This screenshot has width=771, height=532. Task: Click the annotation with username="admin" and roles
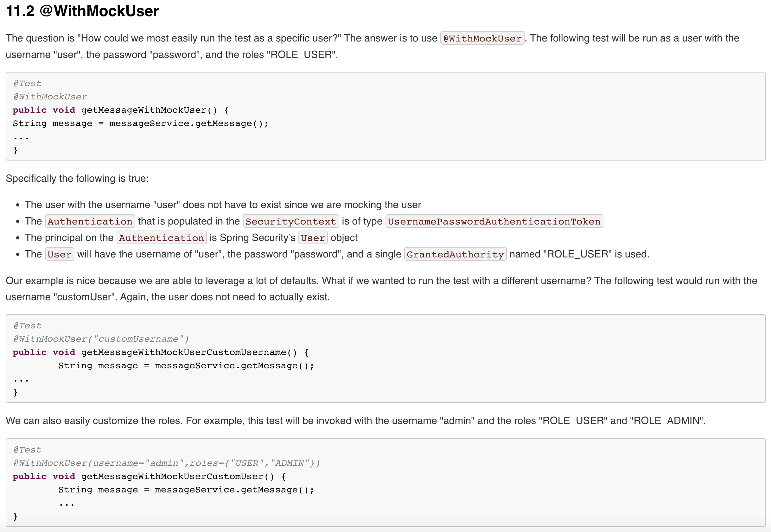[166, 463]
